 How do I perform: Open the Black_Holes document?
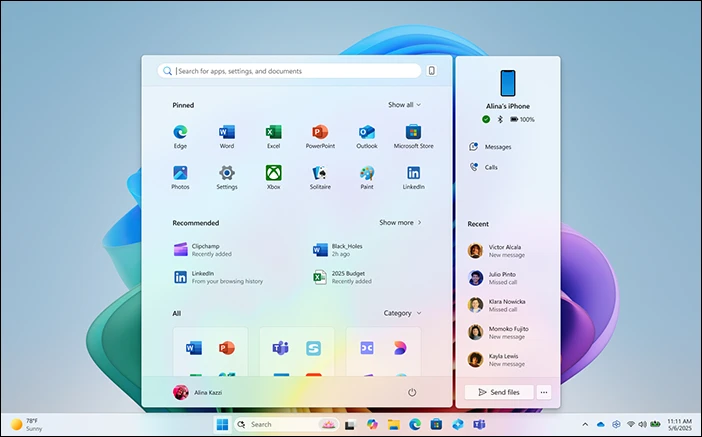click(x=338, y=250)
